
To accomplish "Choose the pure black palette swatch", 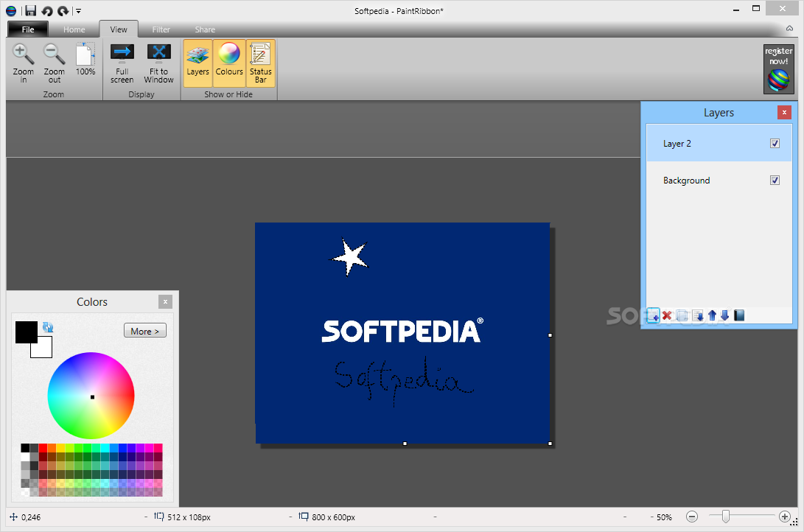I will tap(25, 448).
